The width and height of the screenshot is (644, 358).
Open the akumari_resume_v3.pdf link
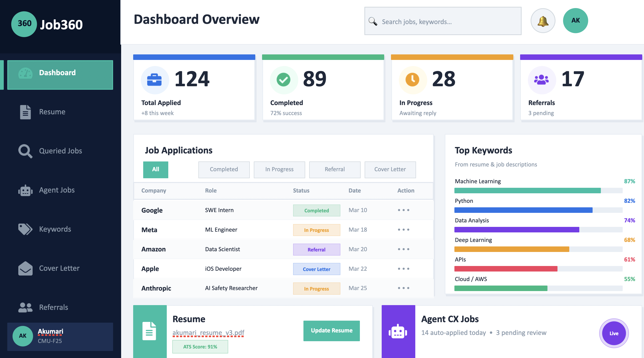click(208, 332)
